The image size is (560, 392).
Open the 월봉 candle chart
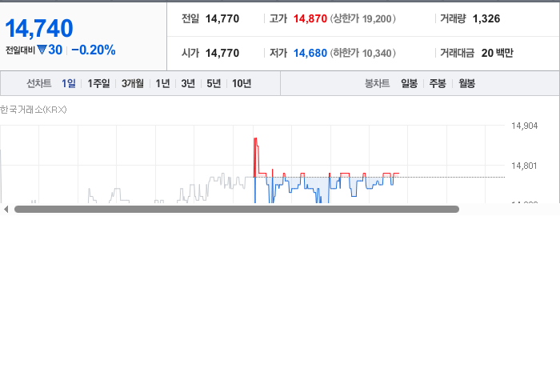point(466,83)
